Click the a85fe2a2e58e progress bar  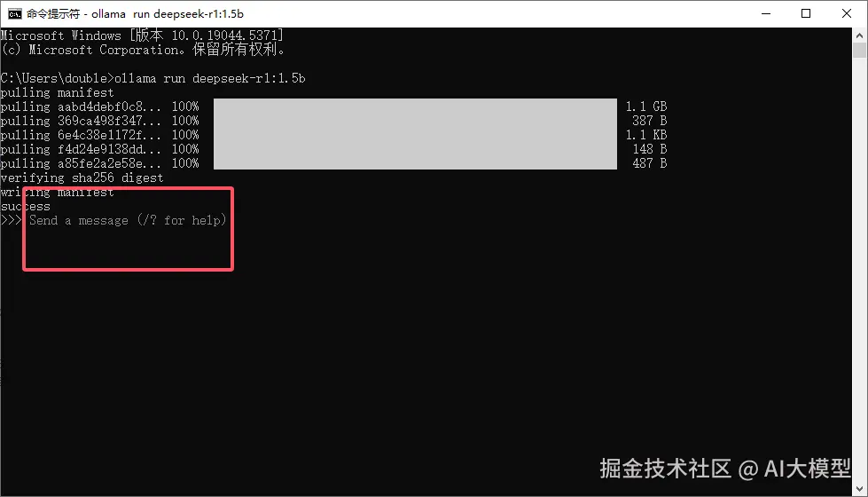point(415,163)
